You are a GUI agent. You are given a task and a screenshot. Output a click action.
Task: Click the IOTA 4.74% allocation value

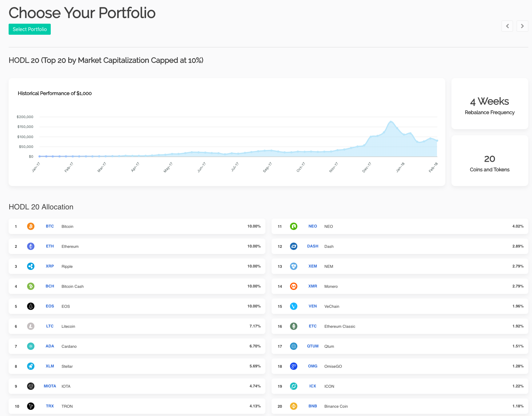pyautogui.click(x=255, y=386)
